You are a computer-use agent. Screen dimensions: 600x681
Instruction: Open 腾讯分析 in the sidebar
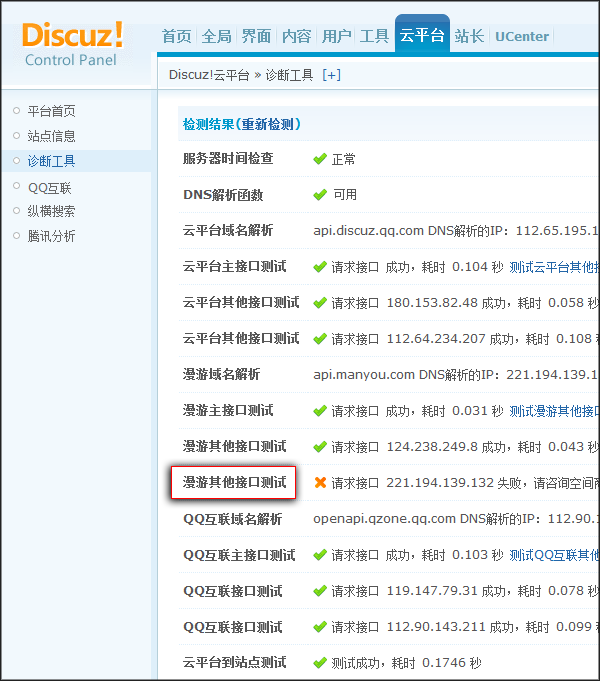pyautogui.click(x=51, y=236)
